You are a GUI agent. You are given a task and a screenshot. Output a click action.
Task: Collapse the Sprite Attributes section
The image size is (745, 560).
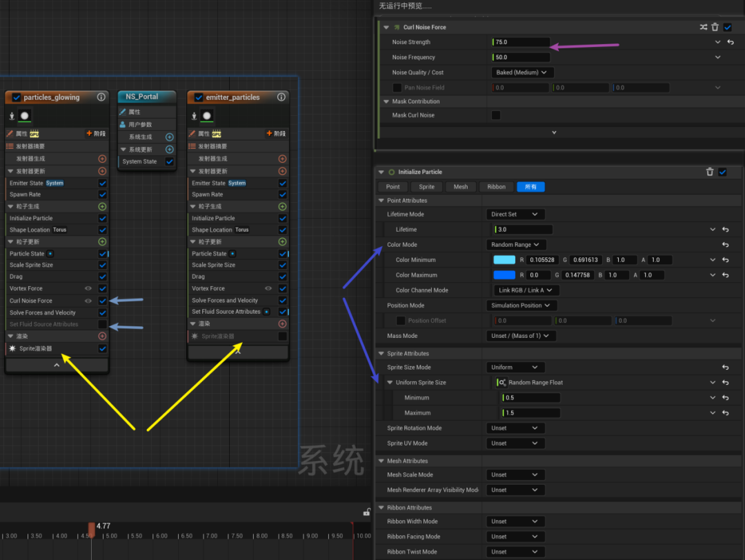[381, 353]
